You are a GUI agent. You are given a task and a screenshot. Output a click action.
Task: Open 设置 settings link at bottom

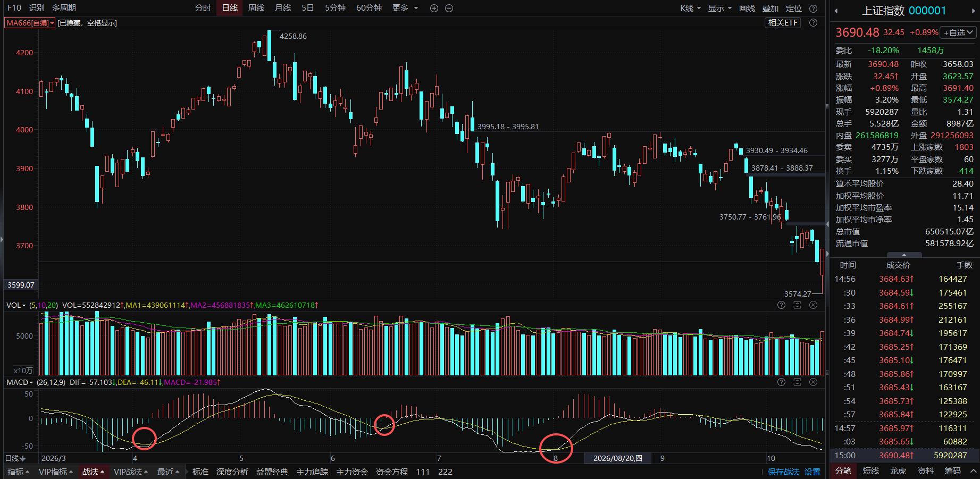812,472
